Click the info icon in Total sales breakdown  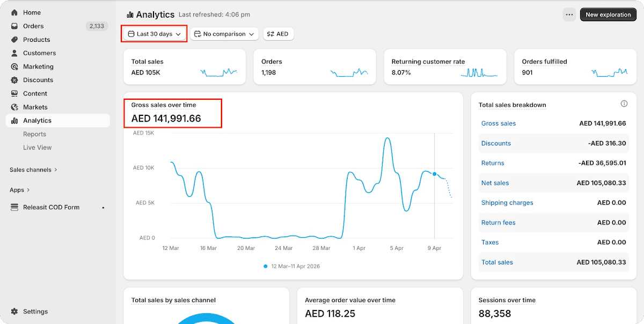(x=624, y=104)
